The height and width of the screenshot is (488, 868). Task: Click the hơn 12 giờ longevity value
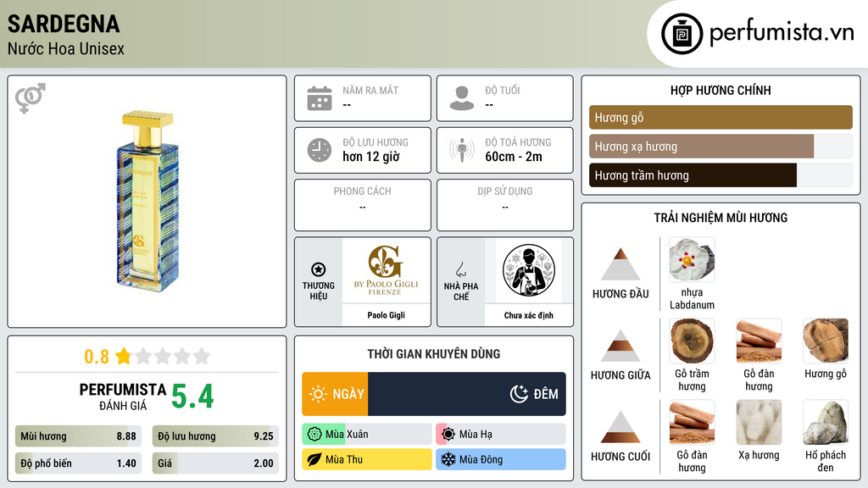coord(371,157)
